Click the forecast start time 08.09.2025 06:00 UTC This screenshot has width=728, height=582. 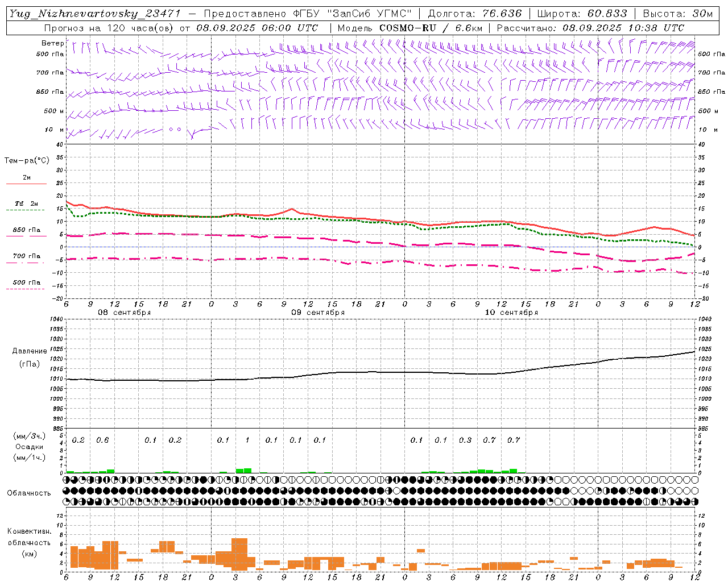click(257, 28)
